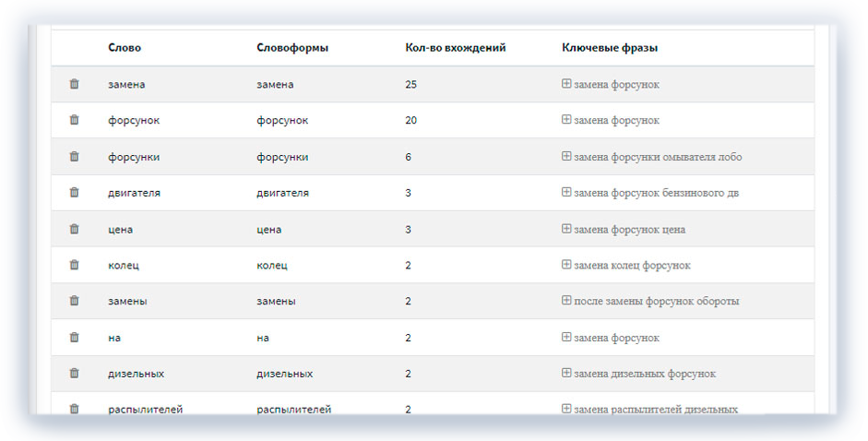This screenshot has width=868, height=441.
Task: Expand the 'замена распылителей дизельных' phrases
Action: pyautogui.click(x=566, y=409)
